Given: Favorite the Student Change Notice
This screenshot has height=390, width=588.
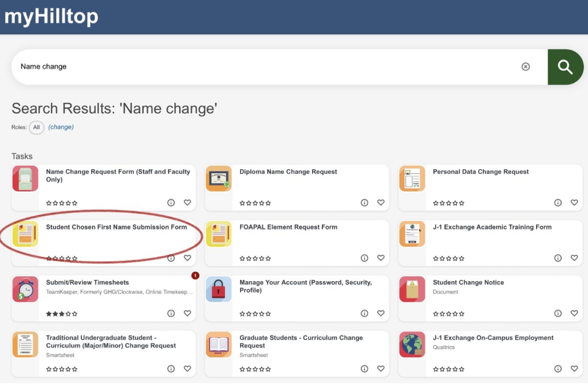Looking at the screenshot, I should [574, 313].
